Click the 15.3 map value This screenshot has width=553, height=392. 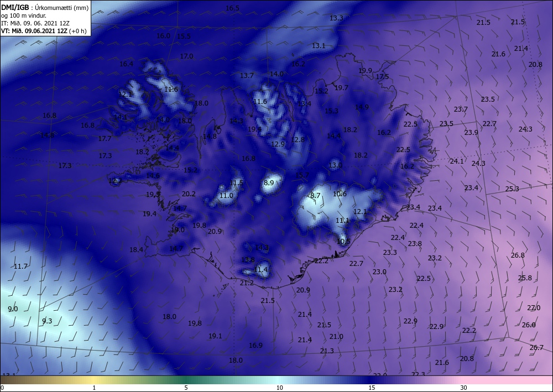(x=331, y=111)
